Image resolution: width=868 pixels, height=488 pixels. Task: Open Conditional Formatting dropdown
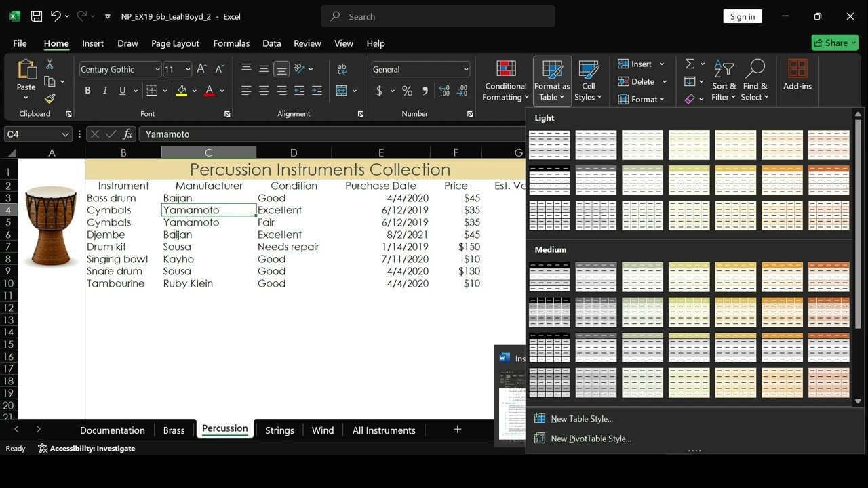click(505, 80)
